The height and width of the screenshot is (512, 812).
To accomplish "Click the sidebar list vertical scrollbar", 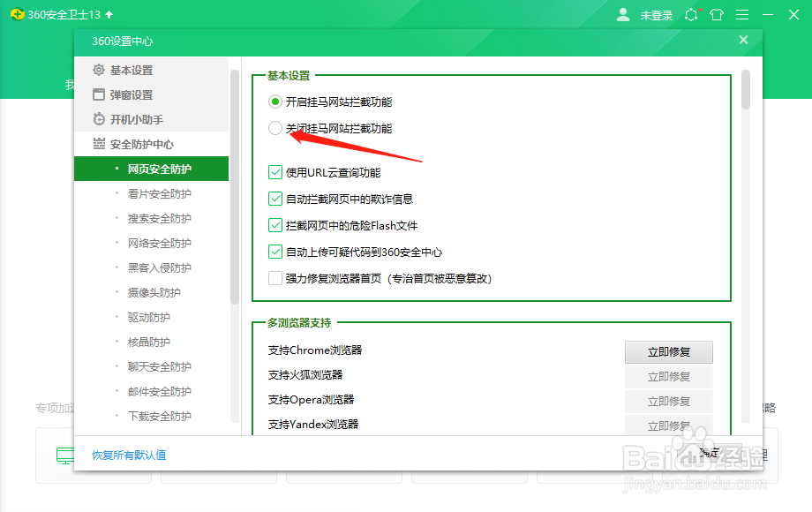I will pyautogui.click(x=235, y=186).
